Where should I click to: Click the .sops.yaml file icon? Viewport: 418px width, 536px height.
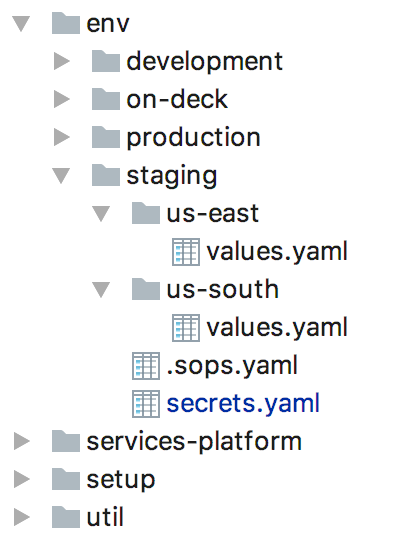click(x=146, y=366)
